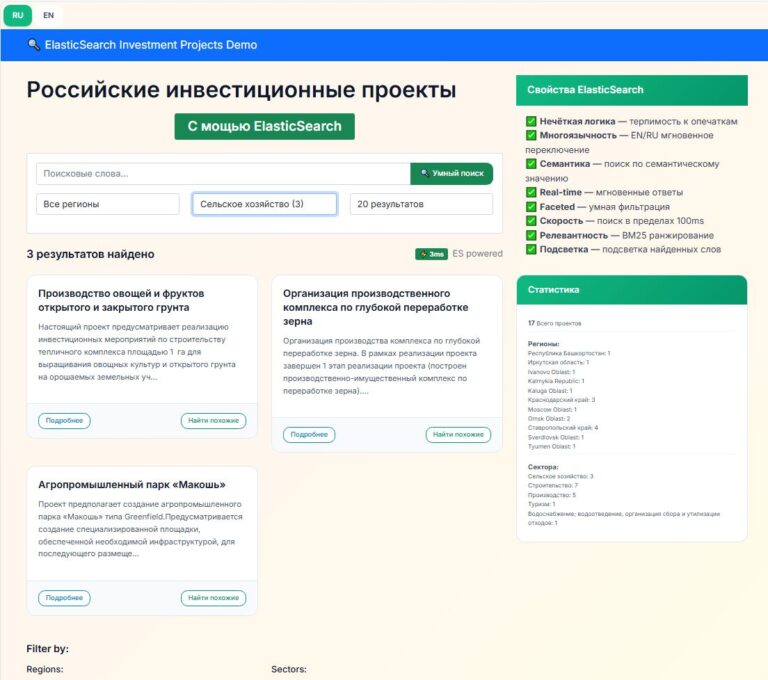Image resolution: width=768 pixels, height=680 pixels.
Task: Click 'Найти похожие' on the grain processing card
Action: tap(458, 435)
